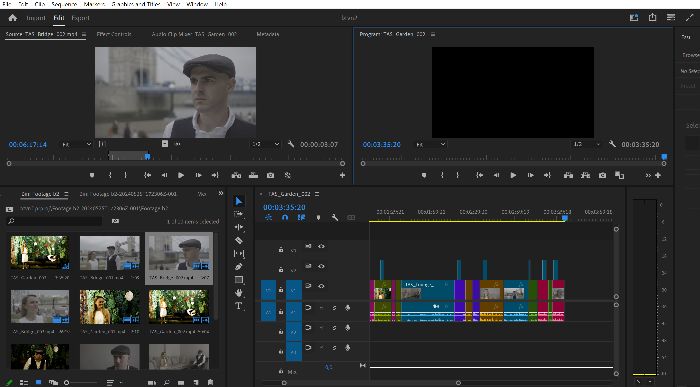
Task: Click Extract button in Program monitor
Action: [x=585, y=175]
